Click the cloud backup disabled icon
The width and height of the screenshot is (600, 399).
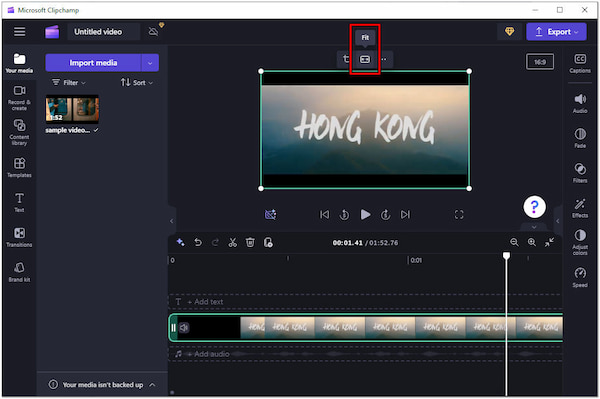click(153, 31)
